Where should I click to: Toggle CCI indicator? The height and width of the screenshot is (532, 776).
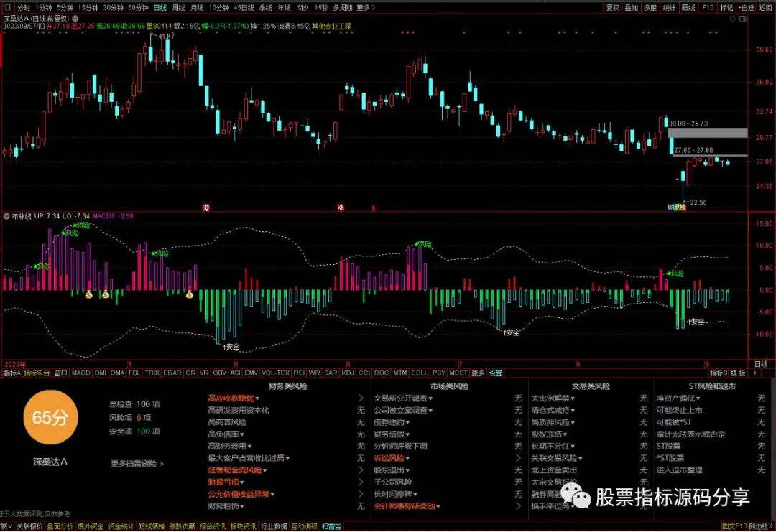tap(364, 373)
